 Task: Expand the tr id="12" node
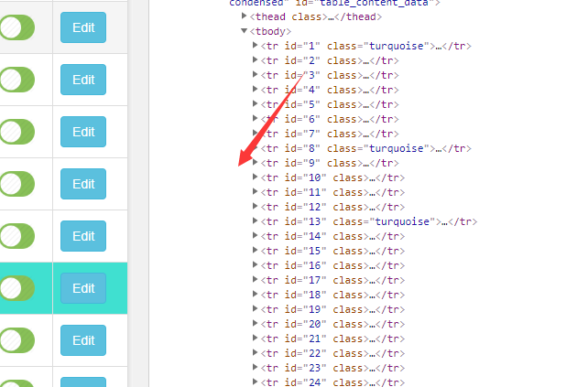coord(255,206)
